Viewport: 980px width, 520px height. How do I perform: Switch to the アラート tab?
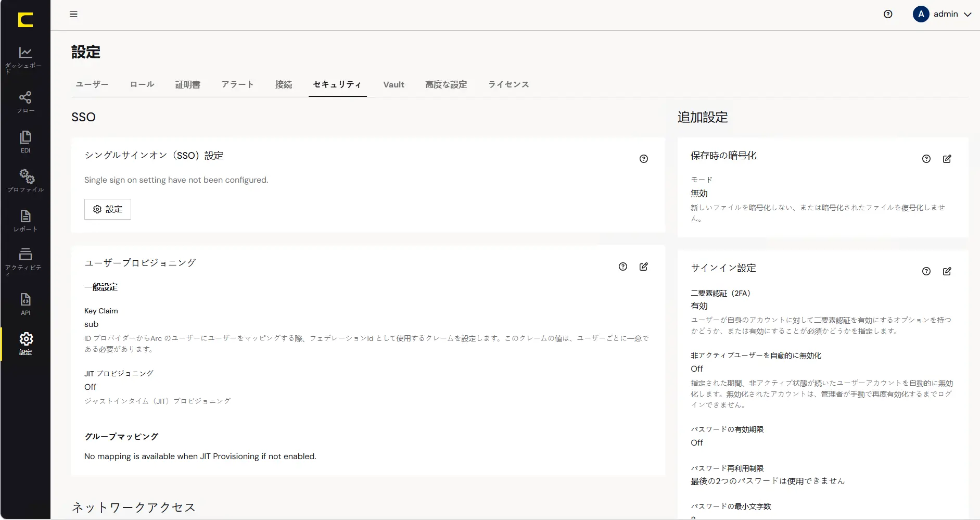tap(238, 84)
